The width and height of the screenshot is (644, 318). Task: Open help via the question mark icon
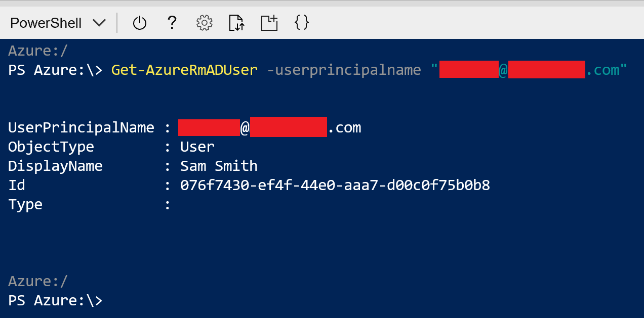(x=172, y=22)
